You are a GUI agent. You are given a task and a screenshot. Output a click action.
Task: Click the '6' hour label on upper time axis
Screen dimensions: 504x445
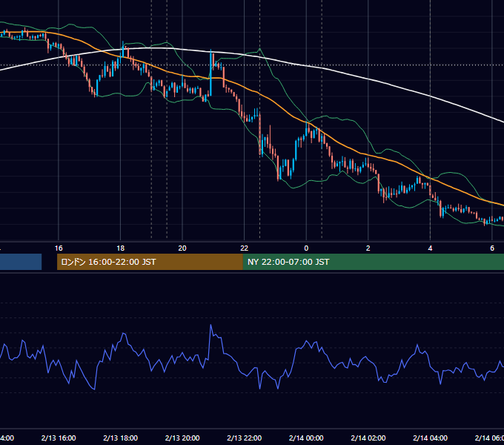(x=492, y=248)
